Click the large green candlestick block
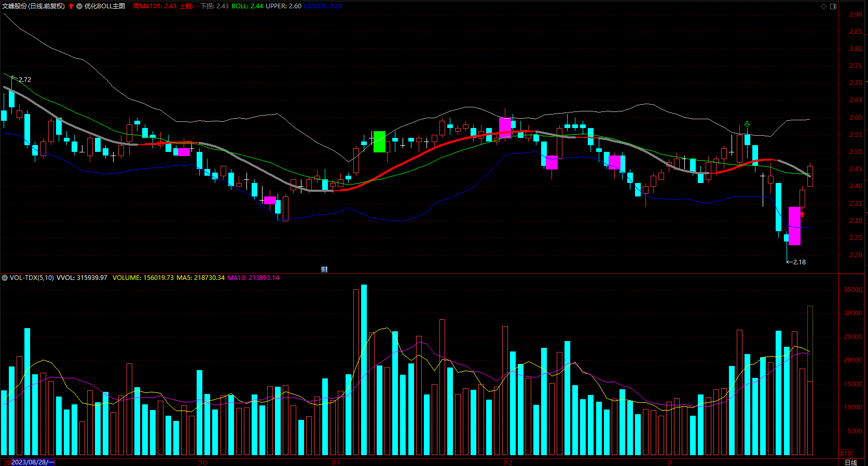The height and width of the screenshot is (466, 868). coord(379,142)
